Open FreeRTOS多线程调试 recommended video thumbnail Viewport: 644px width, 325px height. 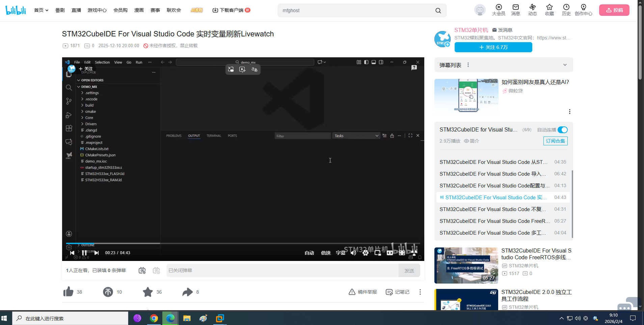[466, 265]
